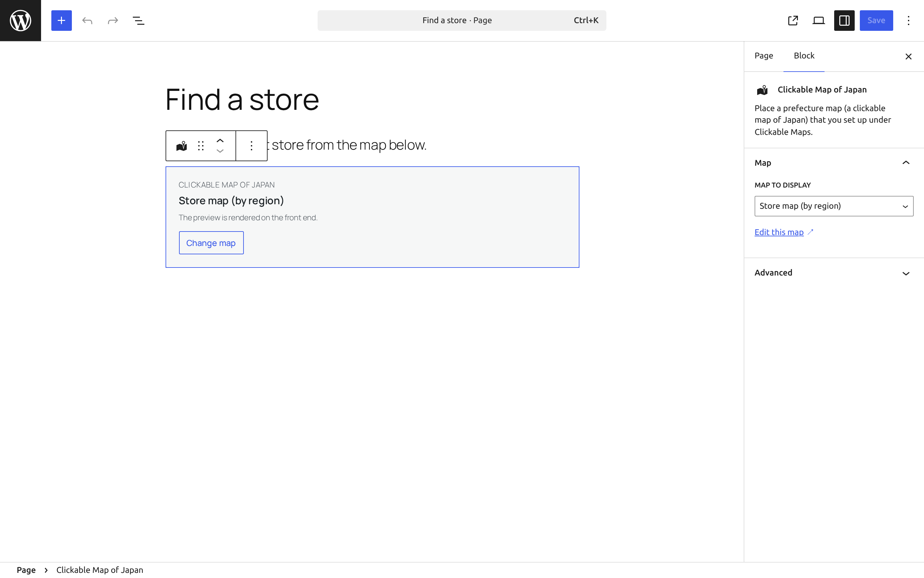
Task: Expand the Advanced panel
Action: [x=834, y=273]
